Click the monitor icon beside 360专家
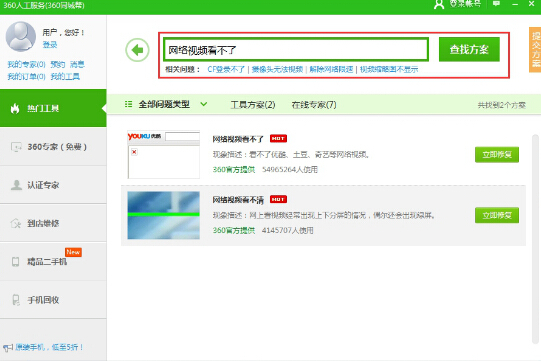 16,147
